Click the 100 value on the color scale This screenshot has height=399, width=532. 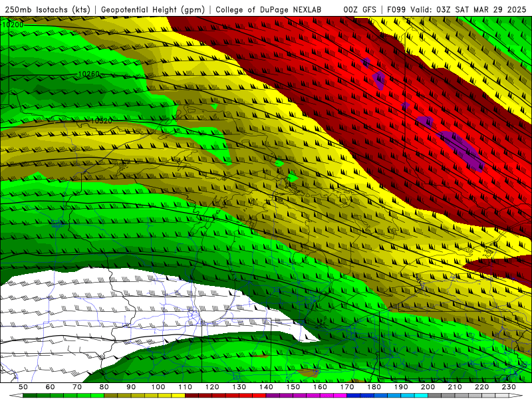click(158, 387)
